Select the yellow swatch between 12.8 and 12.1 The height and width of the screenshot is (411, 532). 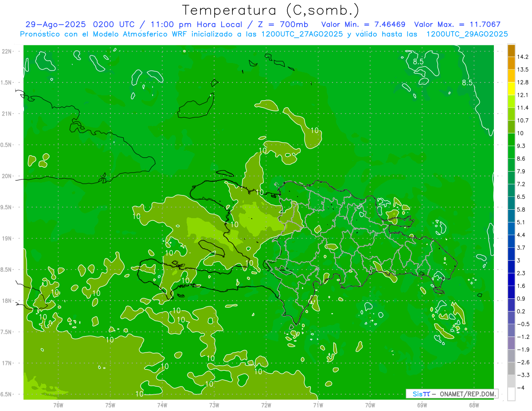(511, 89)
